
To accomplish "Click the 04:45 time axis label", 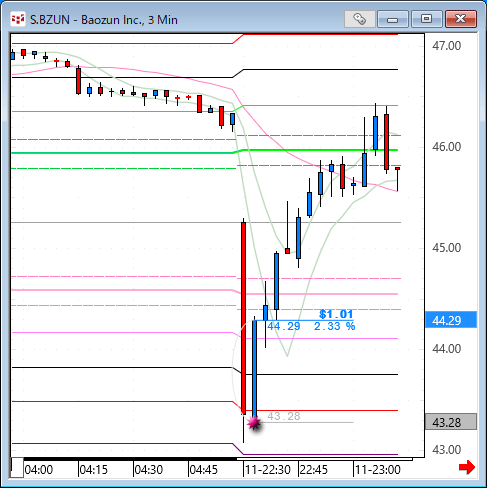I will pyautogui.click(x=204, y=470).
